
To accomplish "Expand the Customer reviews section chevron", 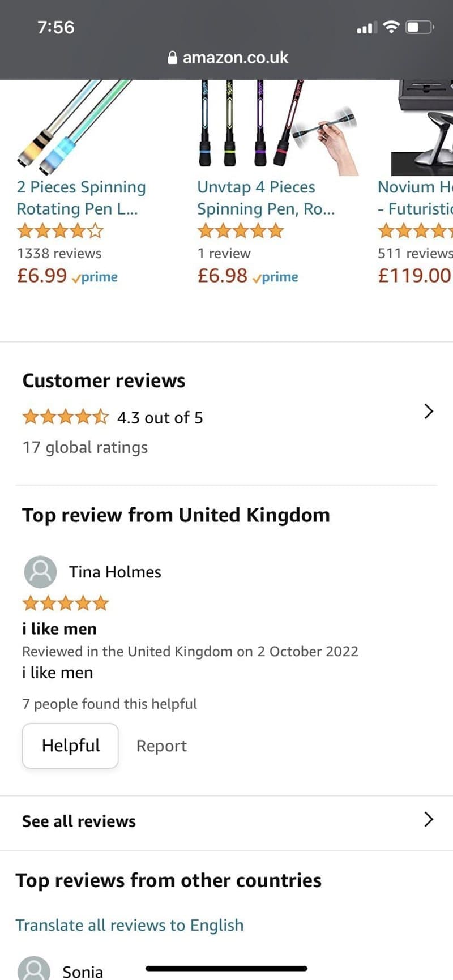I will [x=428, y=412].
